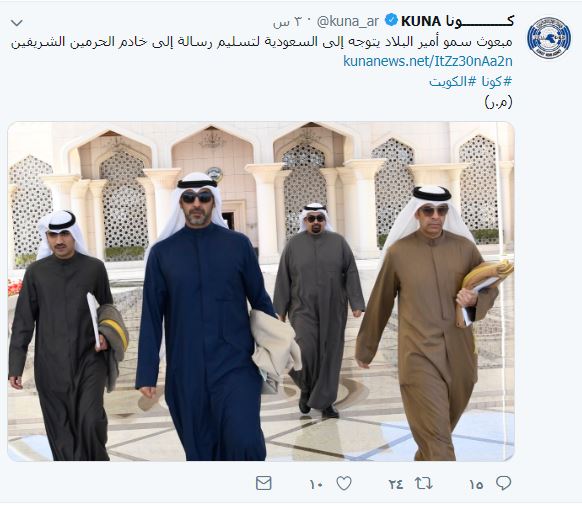Open the #الكويت hashtag

(452, 81)
